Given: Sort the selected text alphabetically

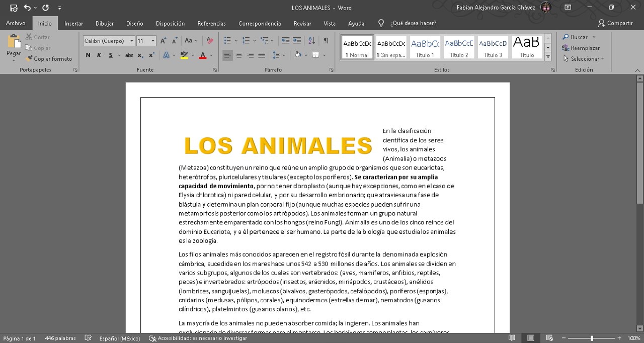Looking at the screenshot, I should tap(311, 41).
